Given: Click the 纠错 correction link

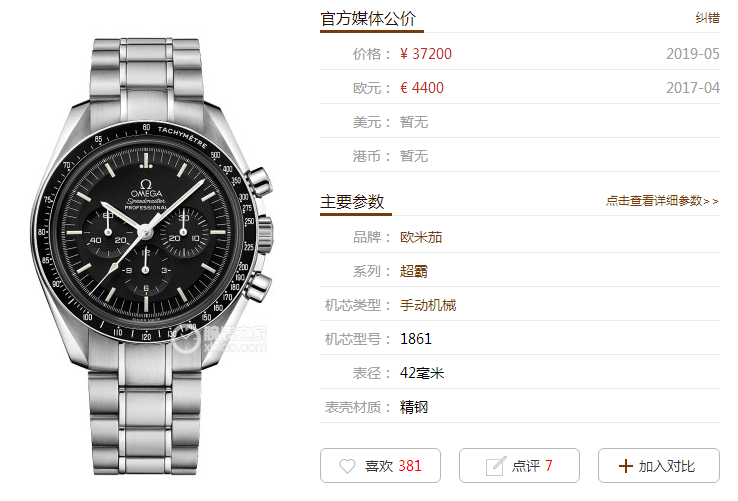Looking at the screenshot, I should pos(707,18).
